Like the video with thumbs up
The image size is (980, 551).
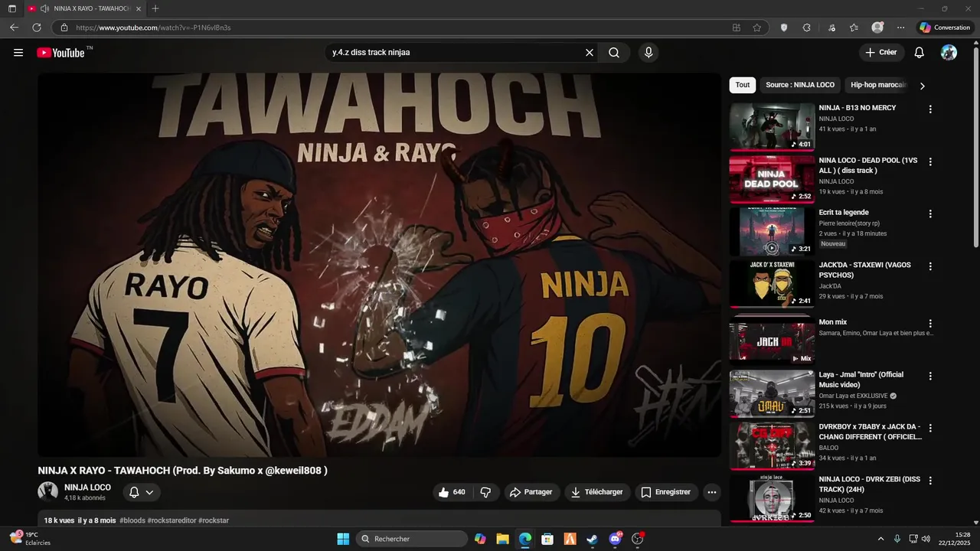[452, 492]
